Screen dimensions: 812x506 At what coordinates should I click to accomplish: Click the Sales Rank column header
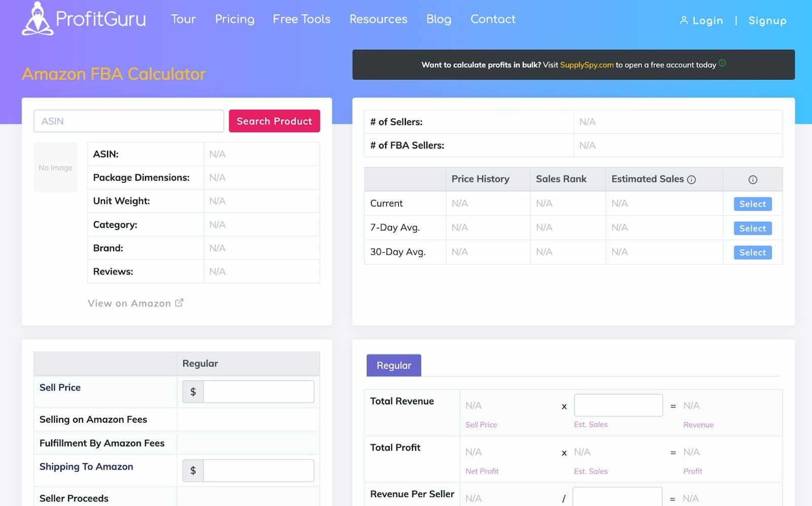(561, 179)
